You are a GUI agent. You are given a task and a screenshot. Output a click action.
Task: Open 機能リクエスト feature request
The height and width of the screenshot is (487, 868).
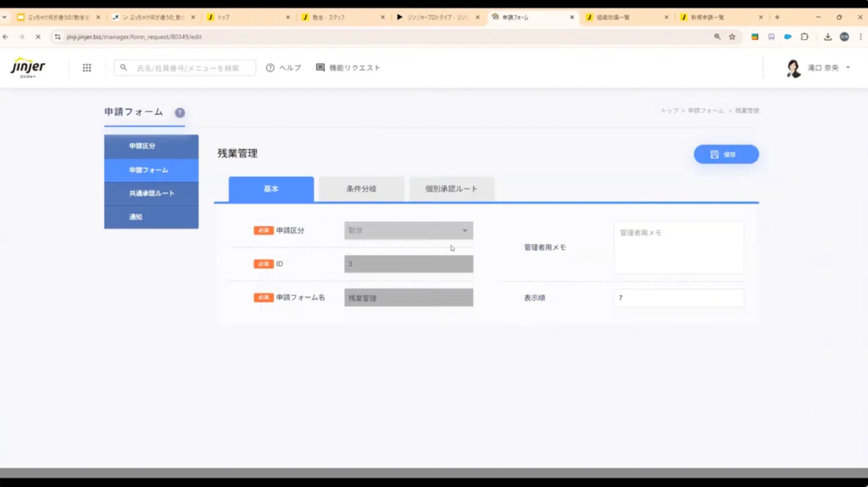point(348,68)
